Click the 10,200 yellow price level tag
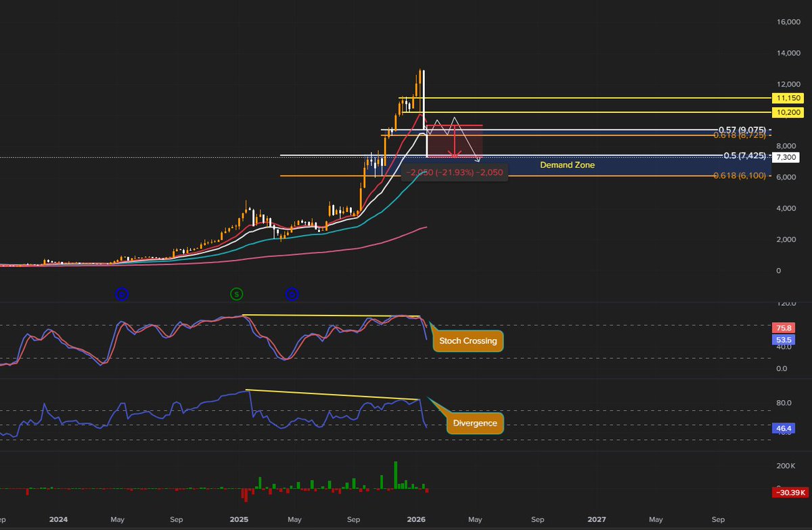 tap(787, 112)
